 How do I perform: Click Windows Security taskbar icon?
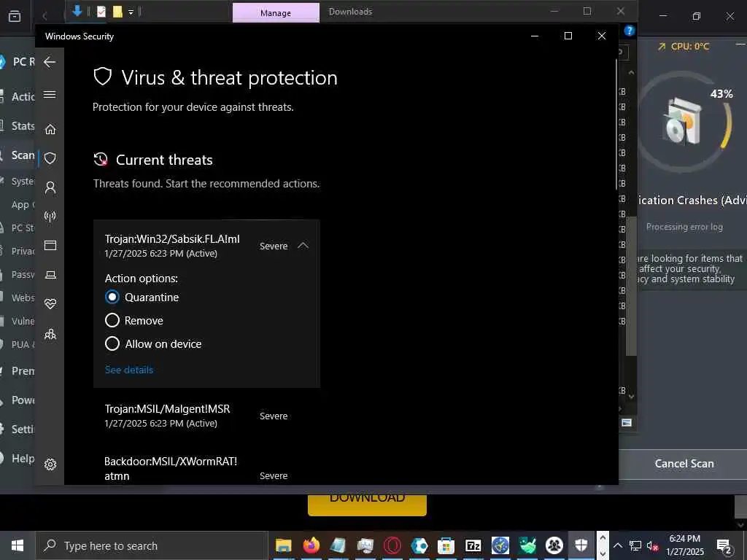click(581, 545)
